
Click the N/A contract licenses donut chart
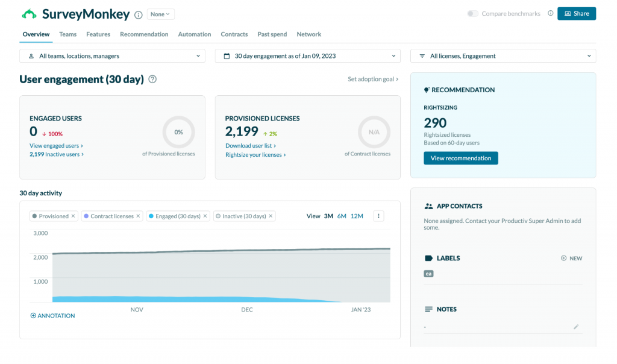click(x=374, y=132)
